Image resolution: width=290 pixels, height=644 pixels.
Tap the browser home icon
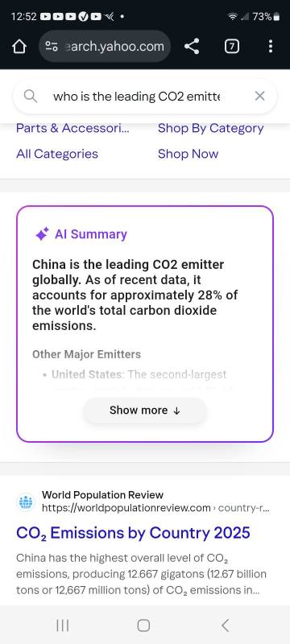click(19, 47)
